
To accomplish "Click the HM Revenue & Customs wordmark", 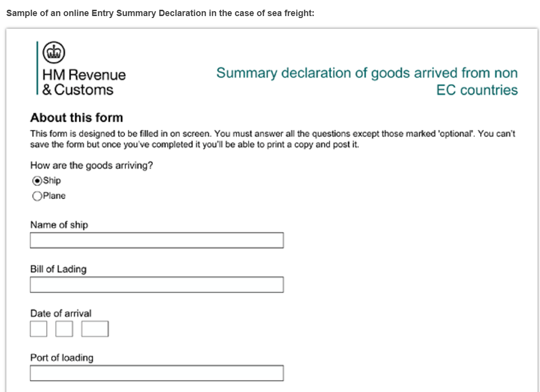I will coord(84,82).
